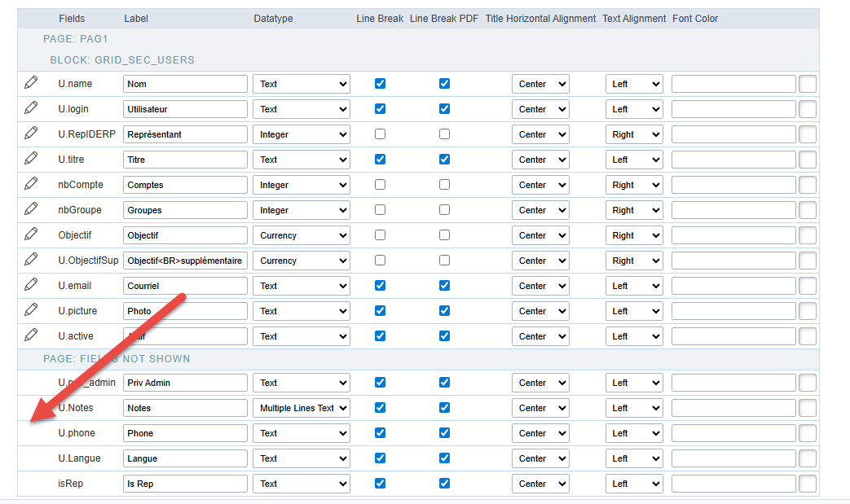Uncheck Line Break for the U.name row
Screen dimensions: 850x504
[x=380, y=84]
